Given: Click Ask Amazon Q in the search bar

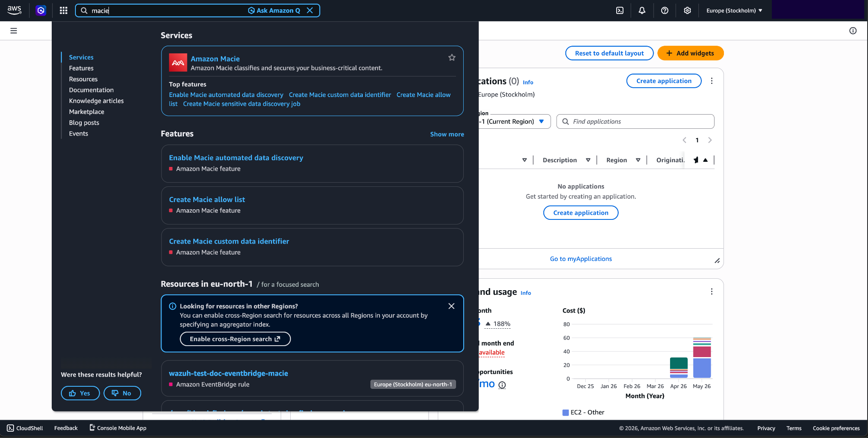Looking at the screenshot, I should (274, 11).
